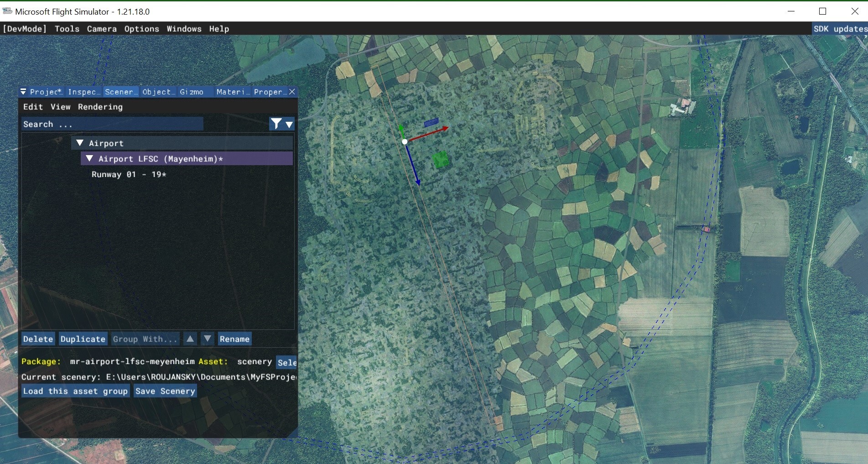Open the filter options dropdown arrow

tap(289, 124)
